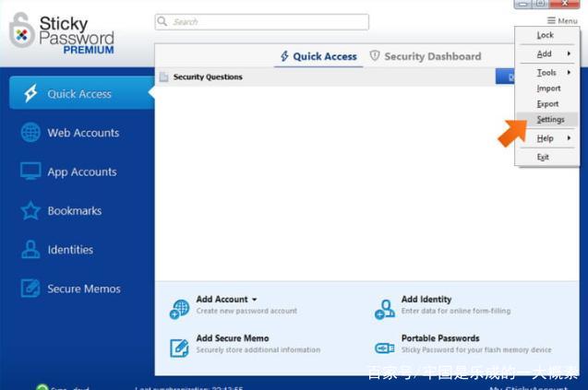Image resolution: width=588 pixels, height=390 pixels.
Task: Select Quick Access in the sidebar
Action: 82,93
